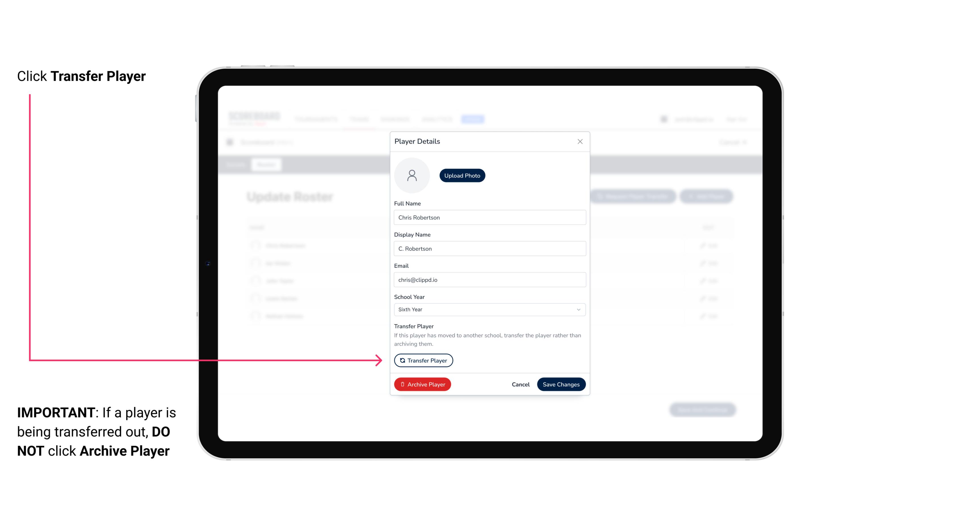Click the person profile icon in header

coord(664,119)
